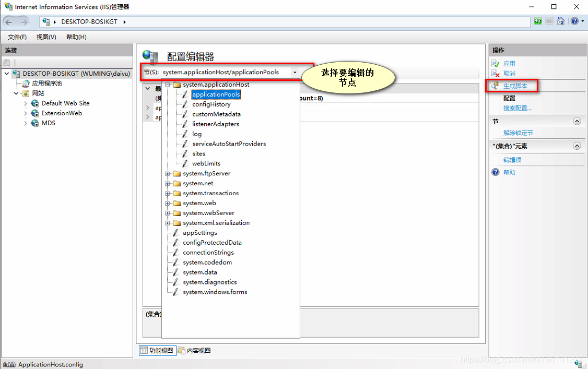This screenshot has height=369, width=588.
Task: Open the breadcrumb arrow after DESKTOP-BOSIKGT
Action: point(124,22)
